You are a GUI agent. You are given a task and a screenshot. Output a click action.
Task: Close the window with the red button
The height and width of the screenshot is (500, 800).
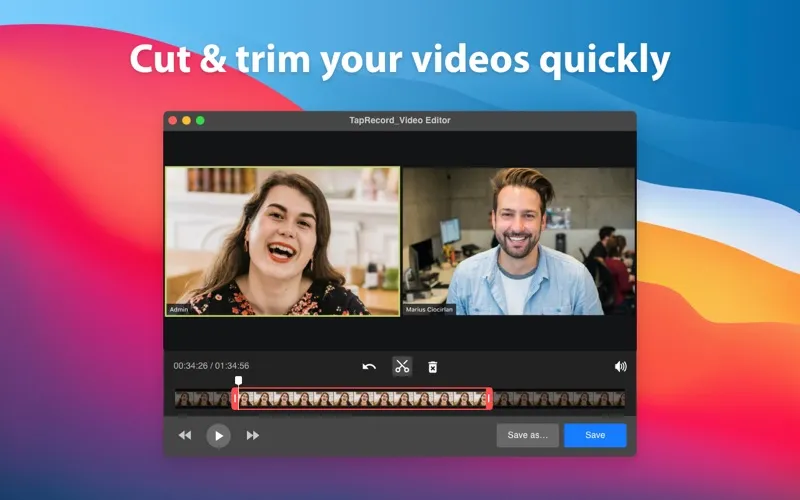coord(173,120)
